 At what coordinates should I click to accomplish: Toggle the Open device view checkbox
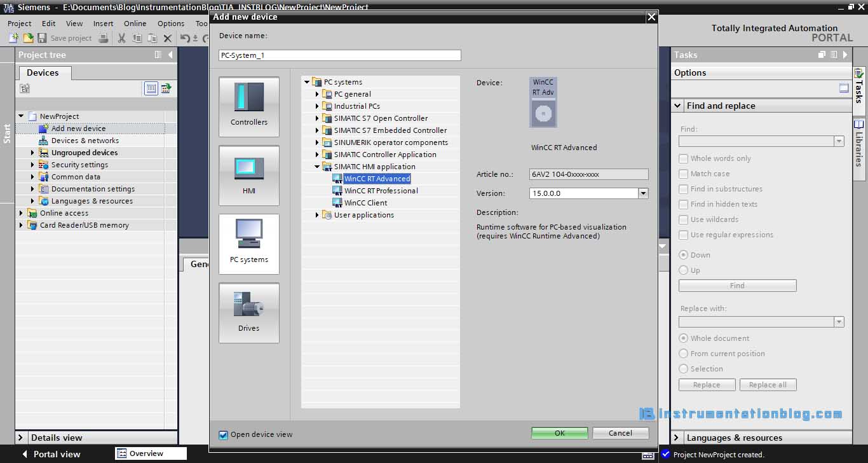[223, 435]
